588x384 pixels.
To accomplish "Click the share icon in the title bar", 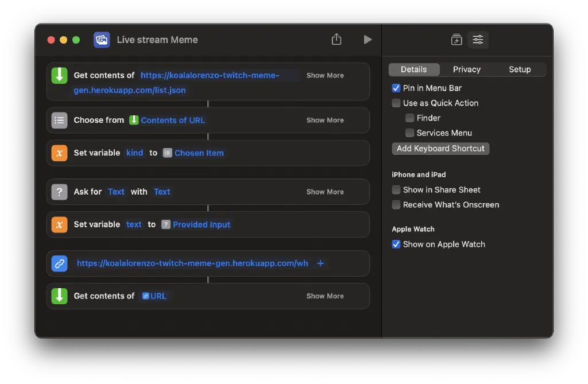I will [x=336, y=40].
